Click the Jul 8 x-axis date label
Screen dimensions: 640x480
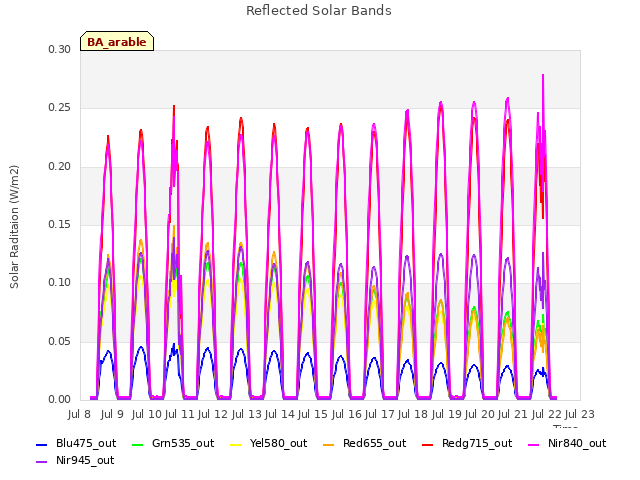[79, 414]
